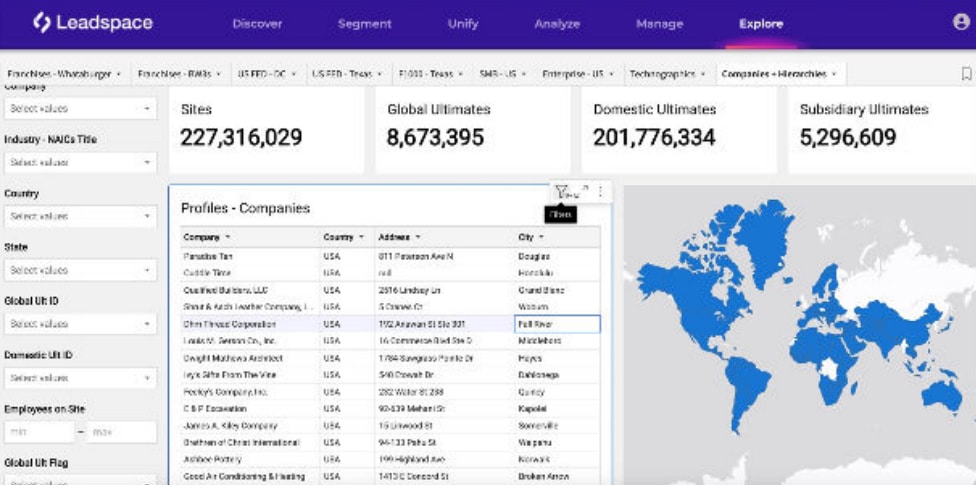Go to the Segment section
The height and width of the screenshot is (487, 976).
364,24
